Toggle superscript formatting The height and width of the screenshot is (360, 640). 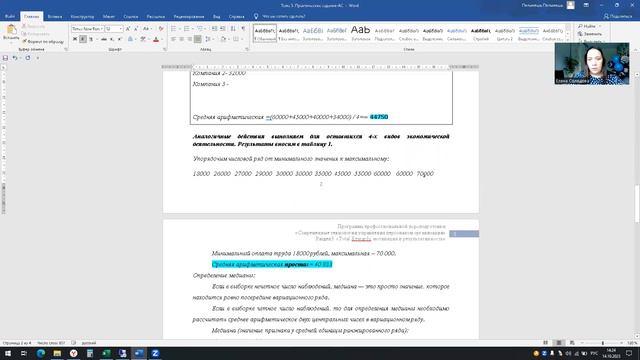120,39
